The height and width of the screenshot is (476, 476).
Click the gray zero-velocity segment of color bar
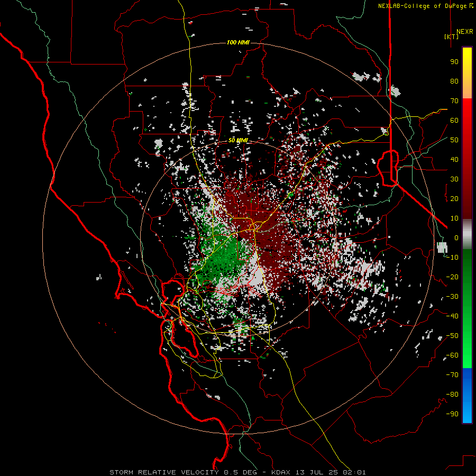click(x=467, y=234)
